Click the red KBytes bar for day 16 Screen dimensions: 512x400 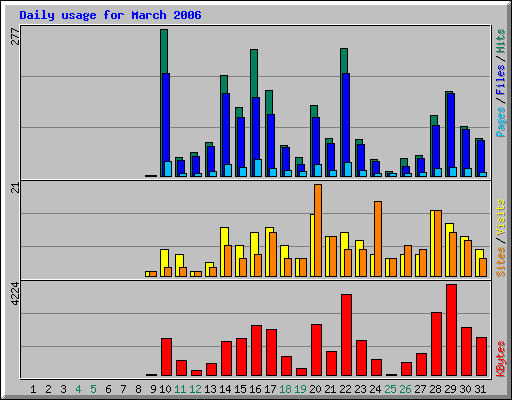tap(256, 351)
